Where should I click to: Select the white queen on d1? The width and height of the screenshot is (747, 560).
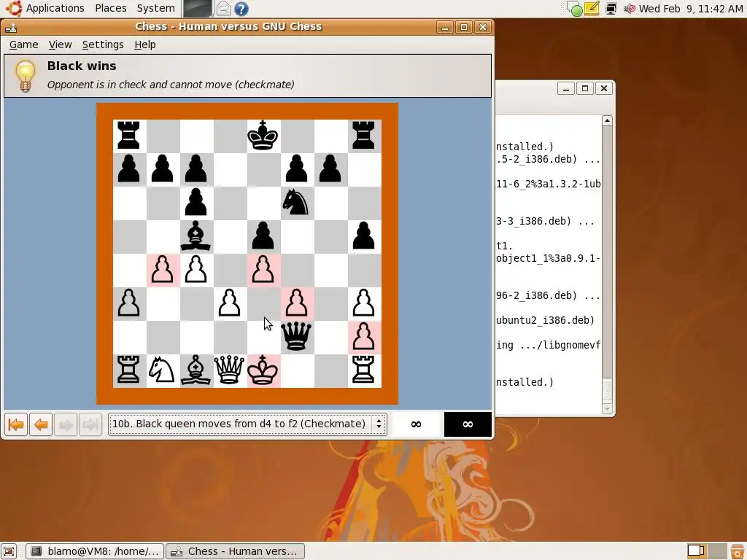(x=229, y=370)
